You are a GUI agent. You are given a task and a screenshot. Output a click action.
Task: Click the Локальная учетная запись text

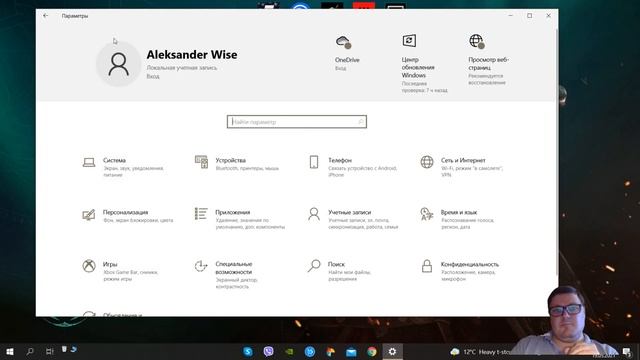(182, 68)
